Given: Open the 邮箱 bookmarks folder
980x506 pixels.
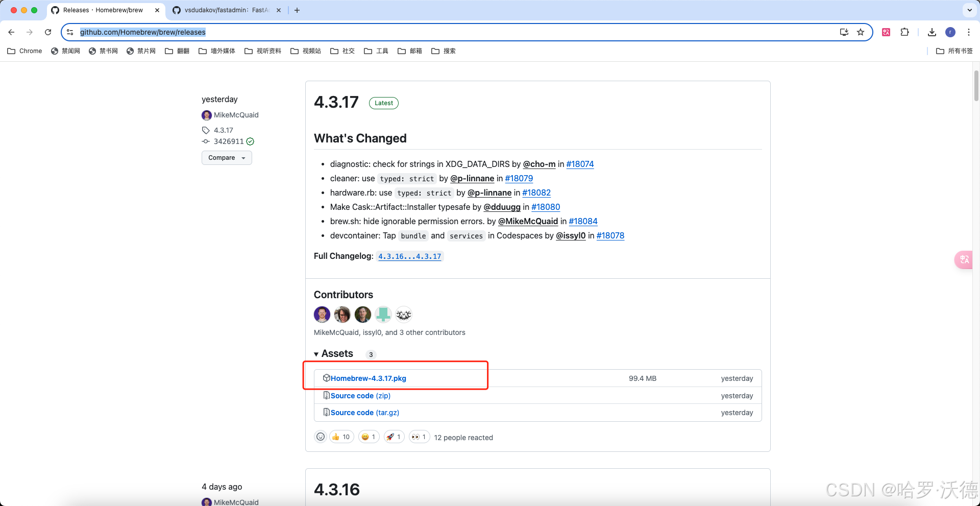Looking at the screenshot, I should point(410,51).
